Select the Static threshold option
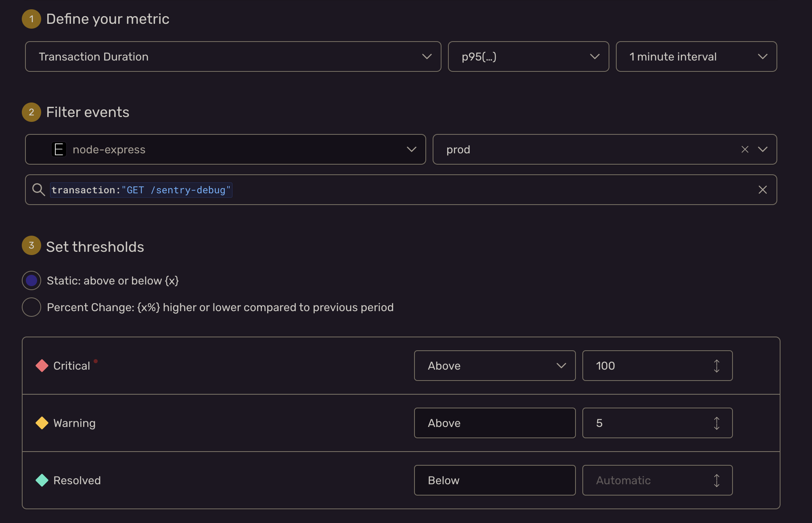 coord(31,280)
